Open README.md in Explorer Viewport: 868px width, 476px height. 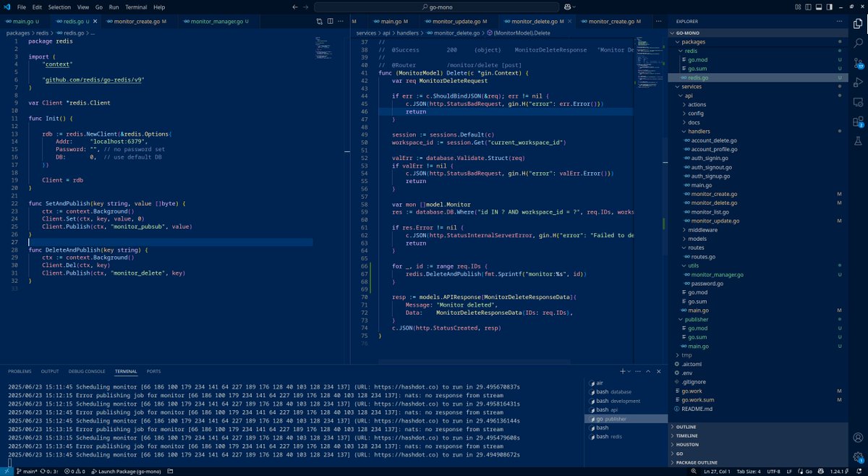(x=758, y=408)
